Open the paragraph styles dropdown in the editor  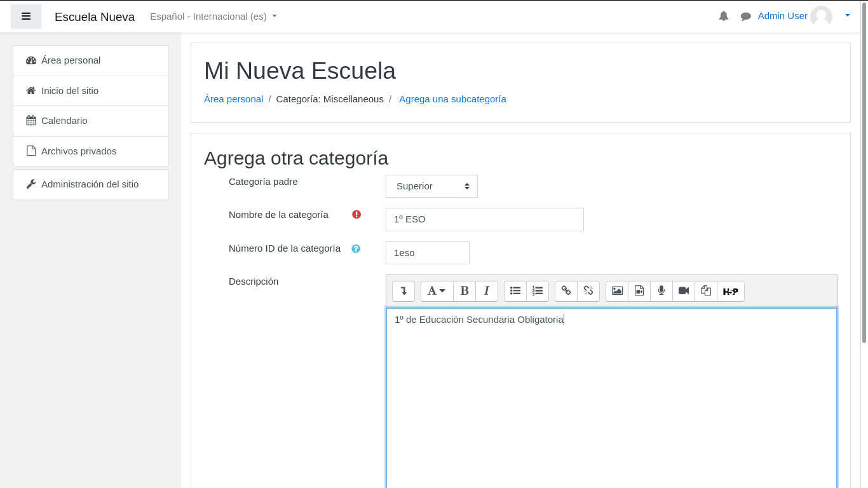(x=437, y=291)
